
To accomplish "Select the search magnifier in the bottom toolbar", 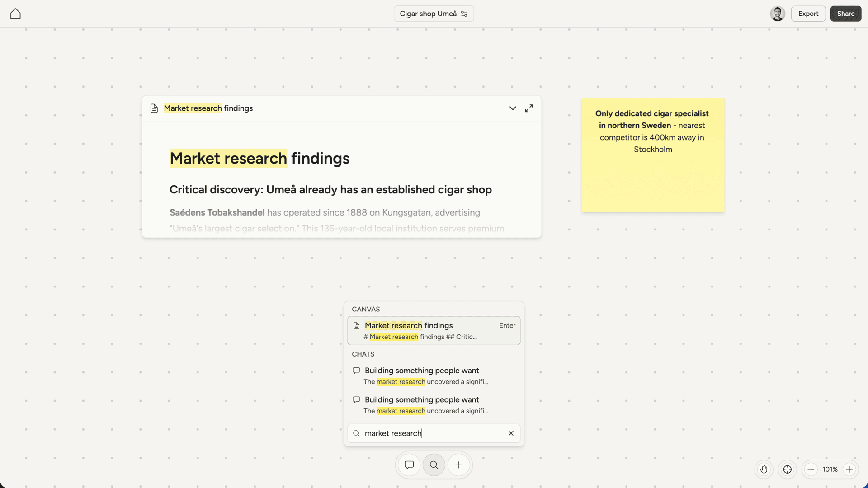I will (x=434, y=465).
